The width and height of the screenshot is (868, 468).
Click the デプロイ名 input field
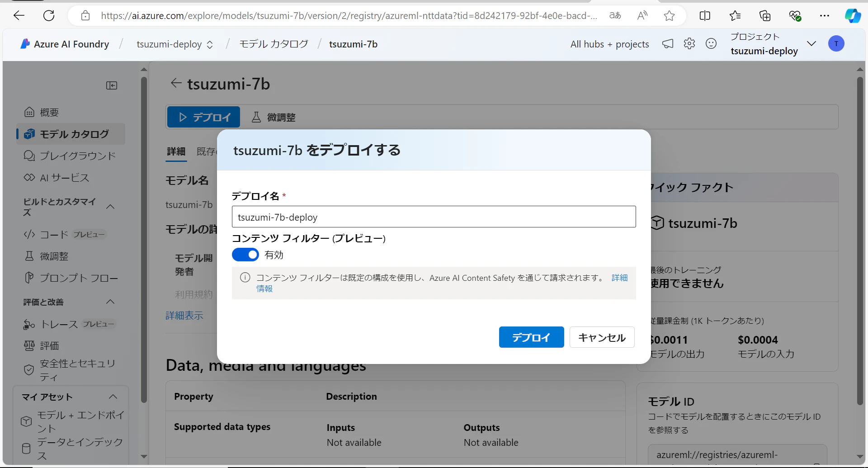(434, 217)
